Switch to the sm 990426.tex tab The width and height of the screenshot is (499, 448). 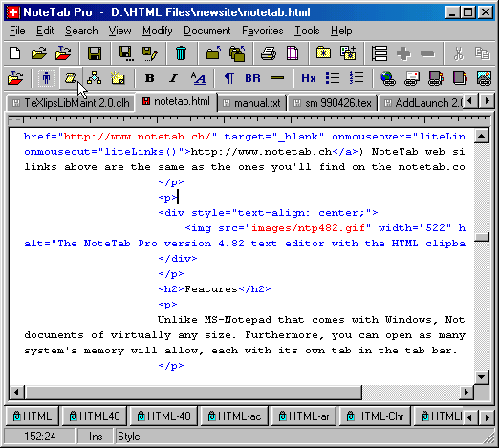coord(333,103)
